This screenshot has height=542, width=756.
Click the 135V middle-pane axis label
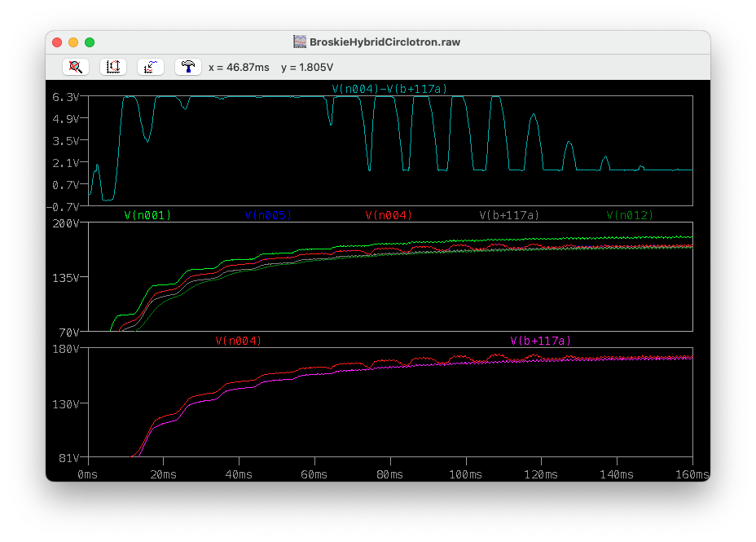coord(65,278)
